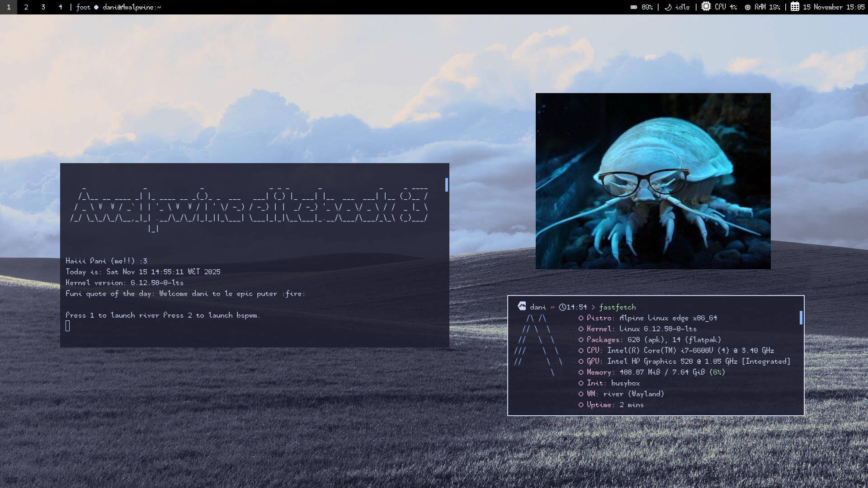Click the scrollbar in the welcome terminal
Image resolution: width=868 pixels, height=488 pixels.
click(447, 184)
